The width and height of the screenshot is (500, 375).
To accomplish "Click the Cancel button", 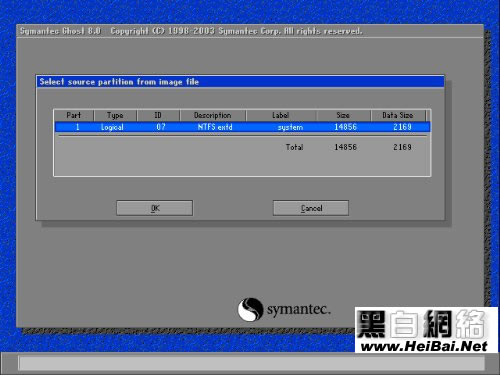I will (311, 208).
